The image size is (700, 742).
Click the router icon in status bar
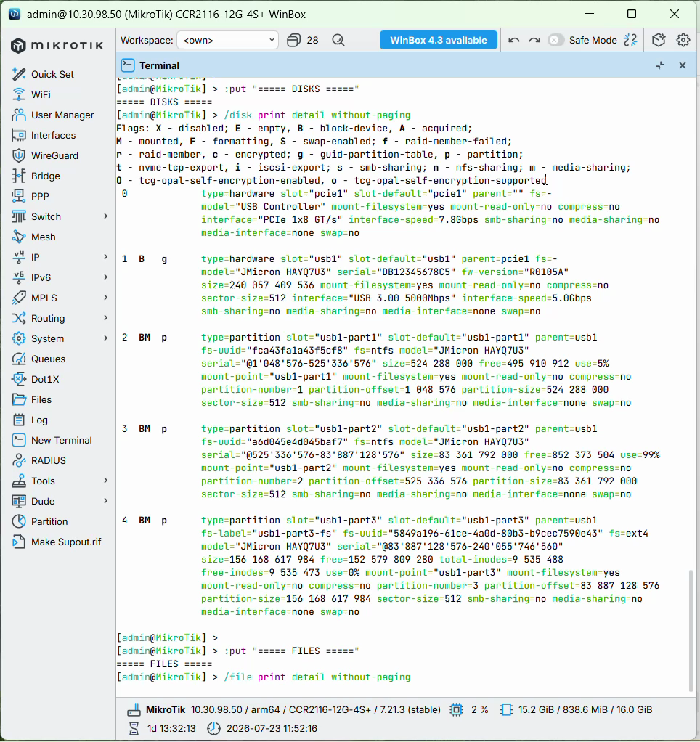pyautogui.click(x=134, y=710)
